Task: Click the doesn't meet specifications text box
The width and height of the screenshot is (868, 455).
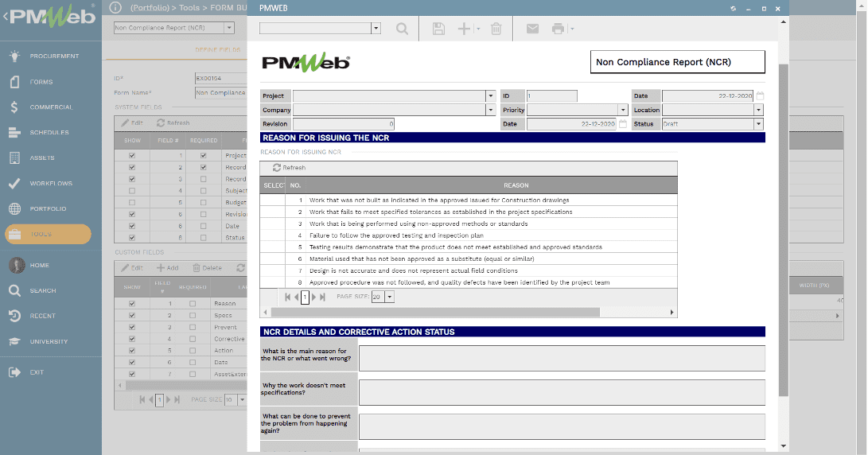Action: [562, 392]
